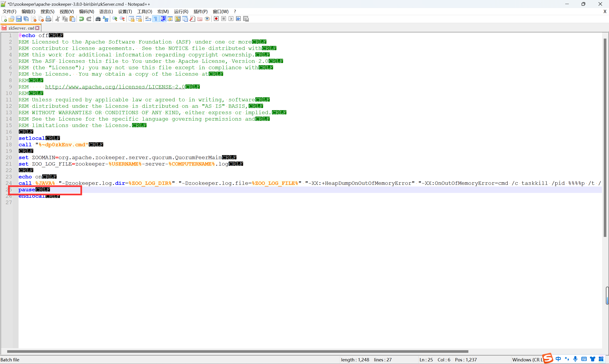
Task: Close the zkServer.cmd tab
Action: click(37, 28)
